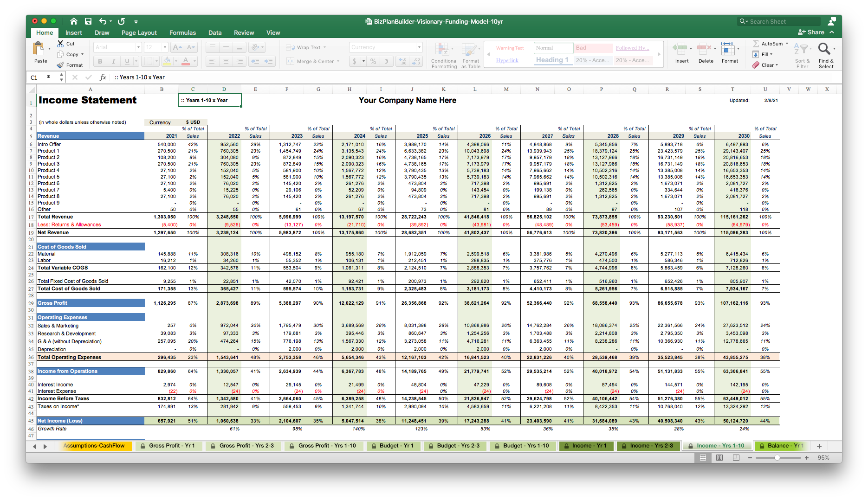Toggle Page Break Preview view

[x=736, y=458]
